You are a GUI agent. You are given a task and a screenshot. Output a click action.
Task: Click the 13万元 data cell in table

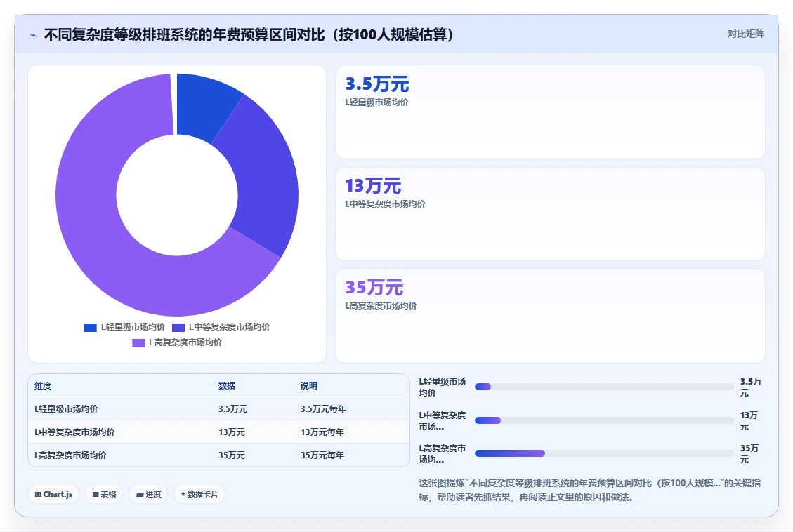(x=232, y=432)
